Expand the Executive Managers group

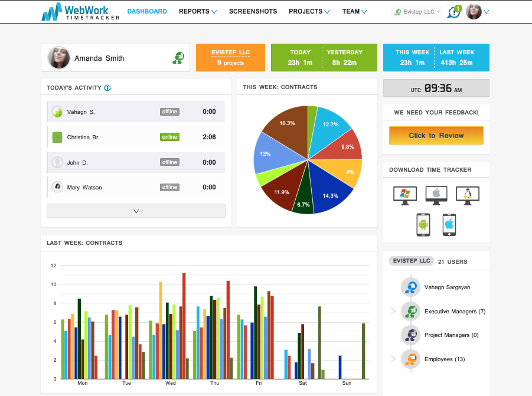coord(393,311)
